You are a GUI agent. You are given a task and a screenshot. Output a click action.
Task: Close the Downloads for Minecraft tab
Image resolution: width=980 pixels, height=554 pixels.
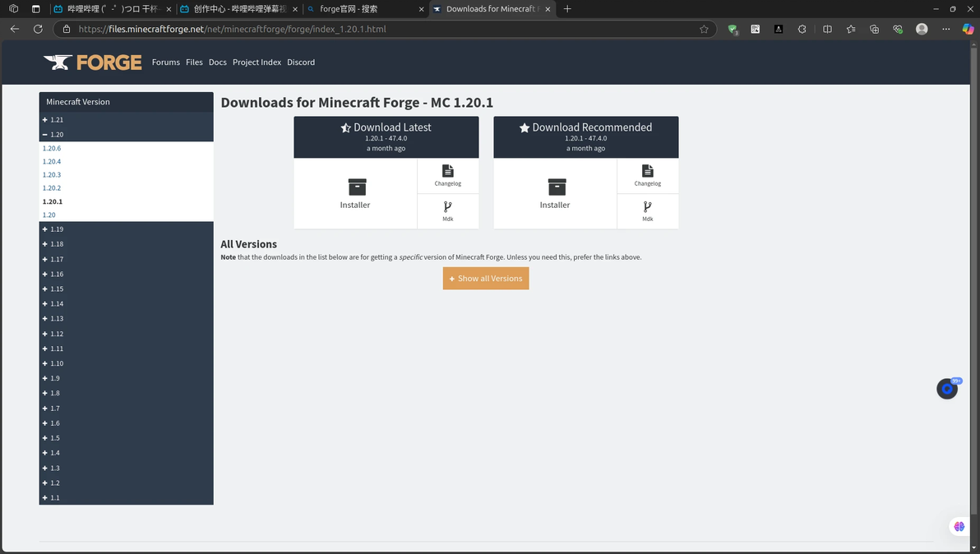[548, 9]
